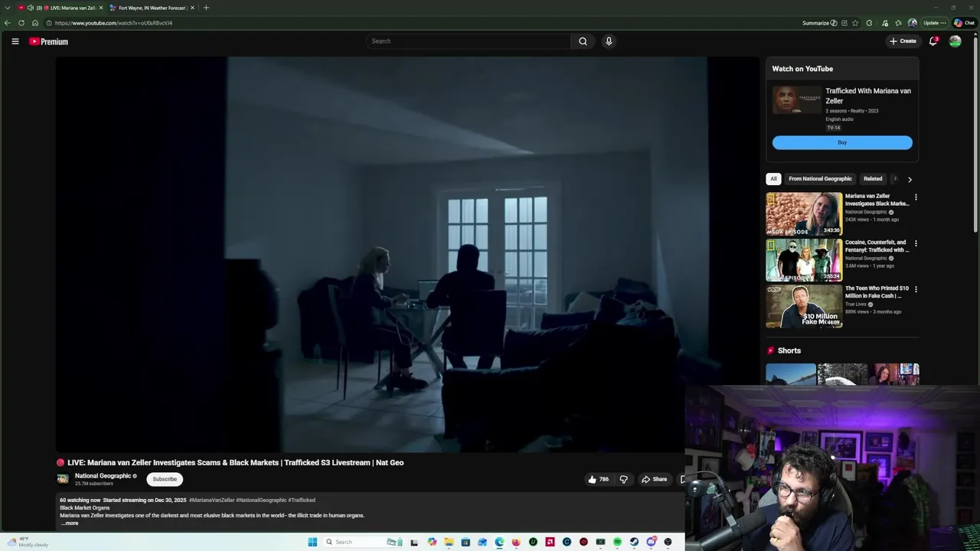Open Firefox from taskbar
The width and height of the screenshot is (980, 551).
click(516, 542)
